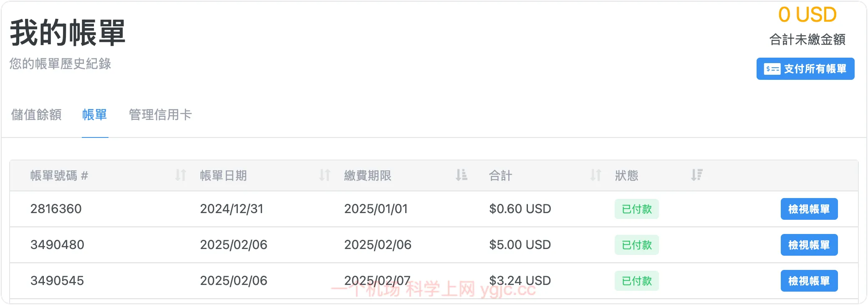View invoice 2816360 with 檢視帳單
This screenshot has height=305, width=868.
point(809,209)
